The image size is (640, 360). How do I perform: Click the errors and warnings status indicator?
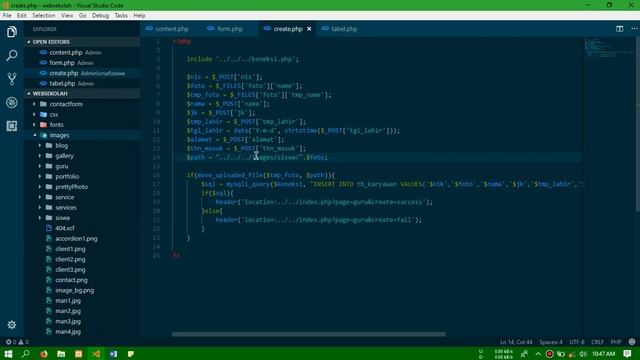point(17,342)
